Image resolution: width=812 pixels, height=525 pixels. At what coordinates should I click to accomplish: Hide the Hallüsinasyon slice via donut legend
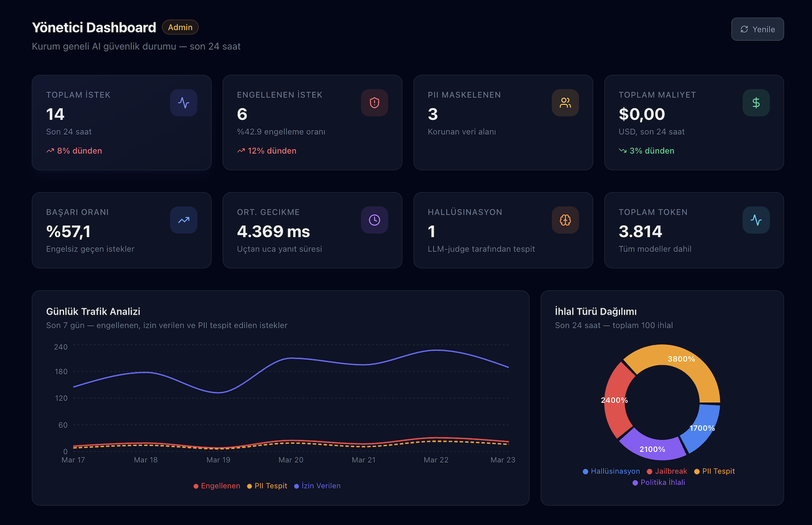pos(611,471)
